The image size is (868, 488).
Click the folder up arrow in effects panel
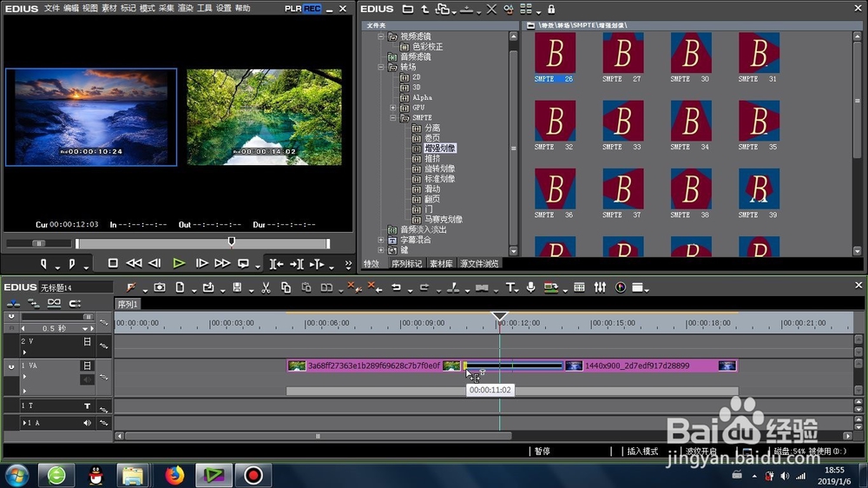424,10
